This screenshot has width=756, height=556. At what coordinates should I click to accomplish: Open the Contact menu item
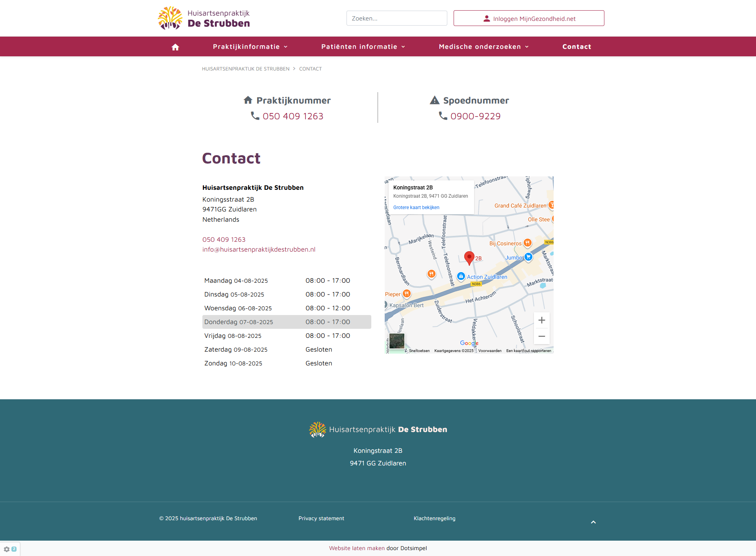(x=576, y=47)
